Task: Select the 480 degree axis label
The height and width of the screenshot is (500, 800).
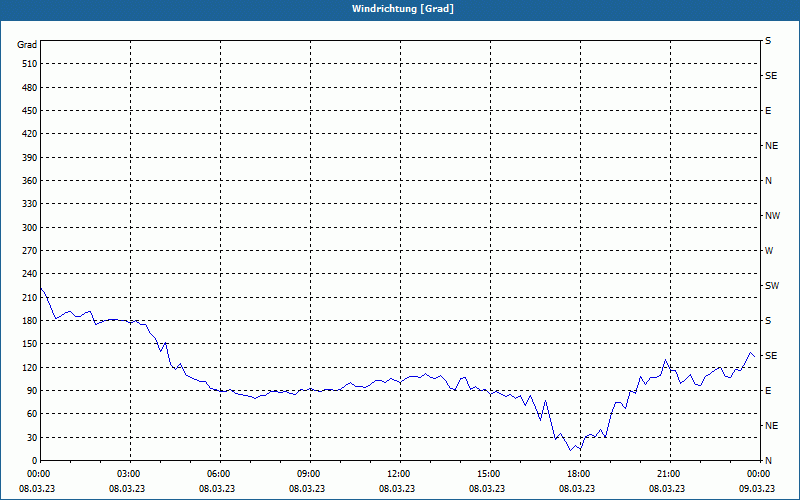Action: (30, 88)
